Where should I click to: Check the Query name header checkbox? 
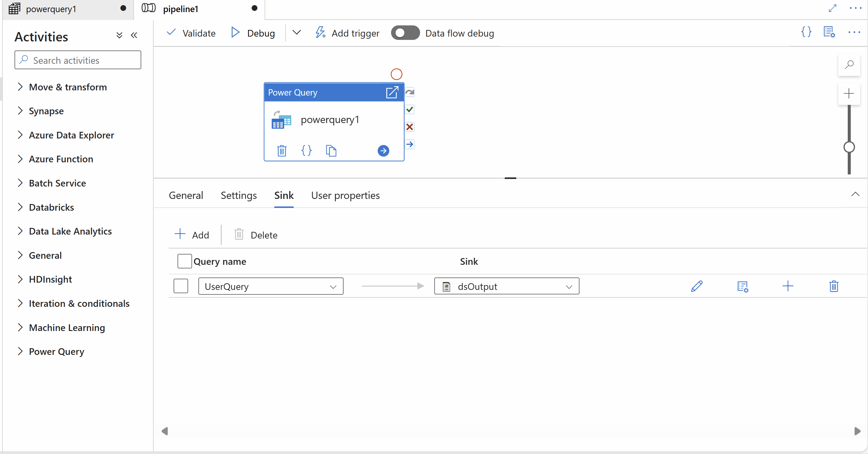point(184,261)
